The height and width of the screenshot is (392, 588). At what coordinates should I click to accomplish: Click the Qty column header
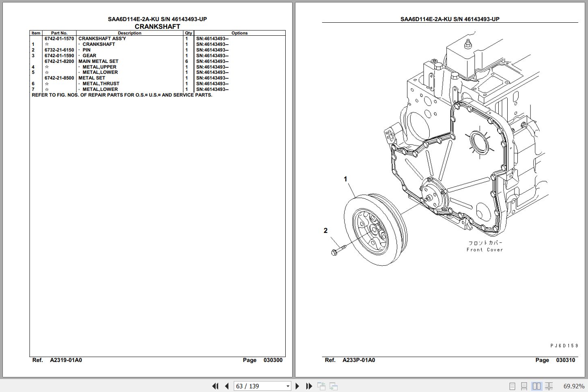pyautogui.click(x=189, y=33)
